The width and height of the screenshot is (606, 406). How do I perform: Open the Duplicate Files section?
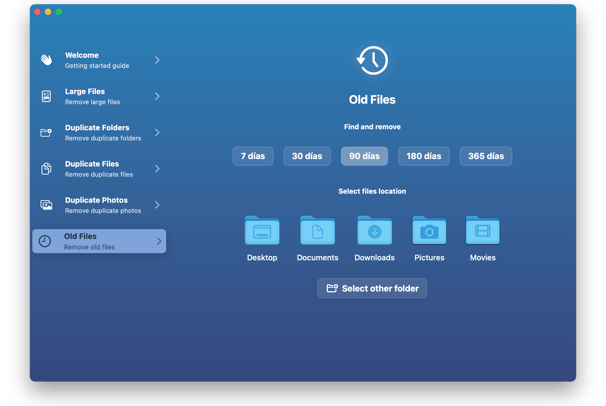point(99,169)
